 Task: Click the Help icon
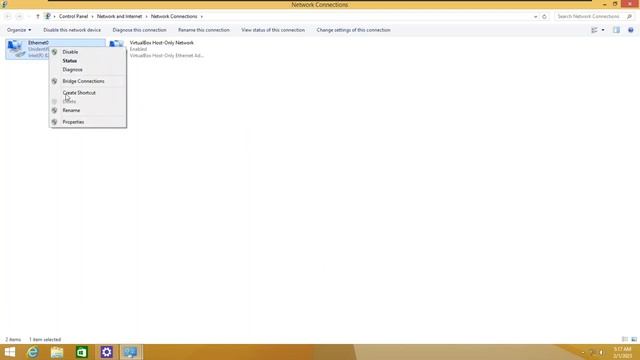(x=631, y=30)
